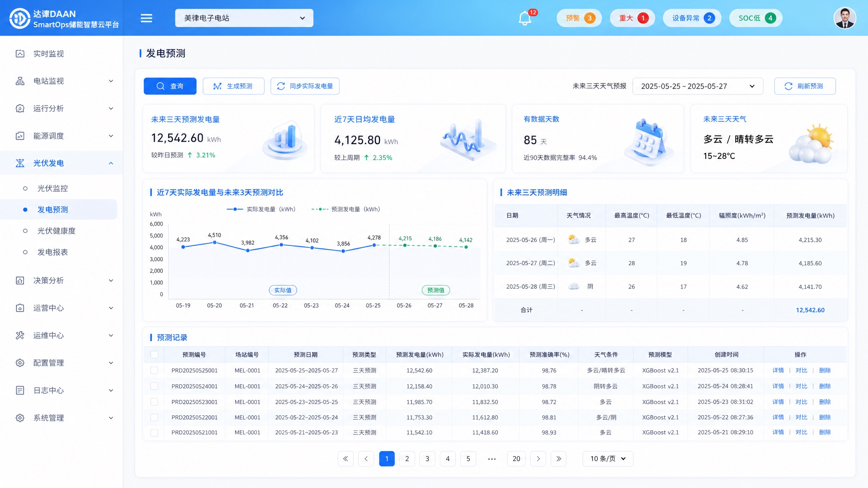The width and height of the screenshot is (868, 488).
Task: Click the 日志中心 document icon
Action: (20, 390)
